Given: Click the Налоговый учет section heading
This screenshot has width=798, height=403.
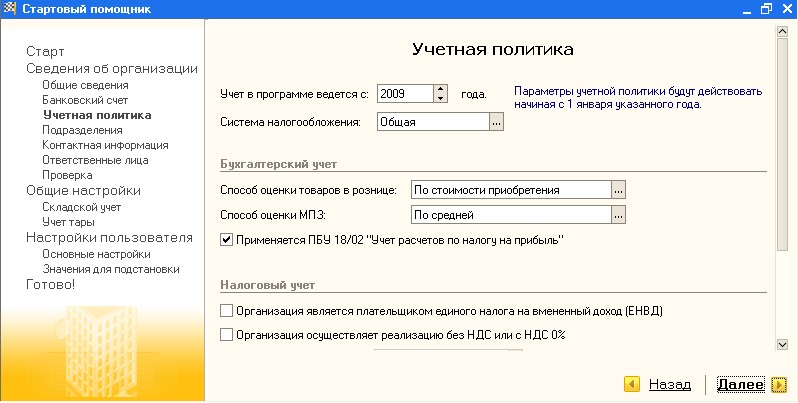Looking at the screenshot, I should (268, 285).
